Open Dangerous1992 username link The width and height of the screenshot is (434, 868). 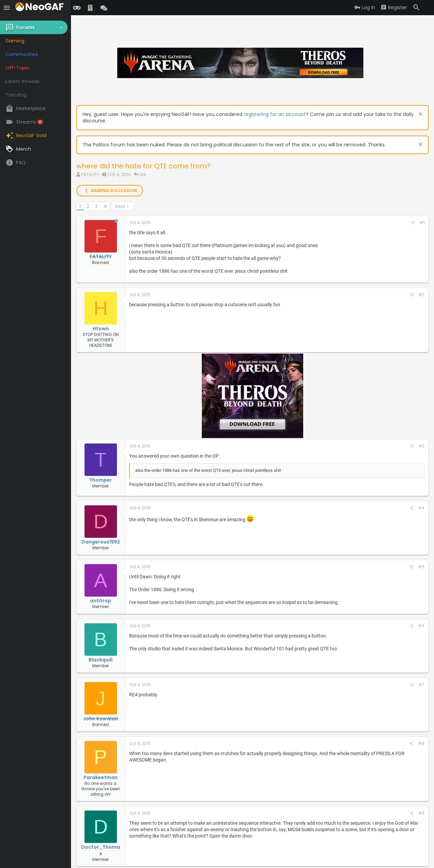click(x=101, y=542)
